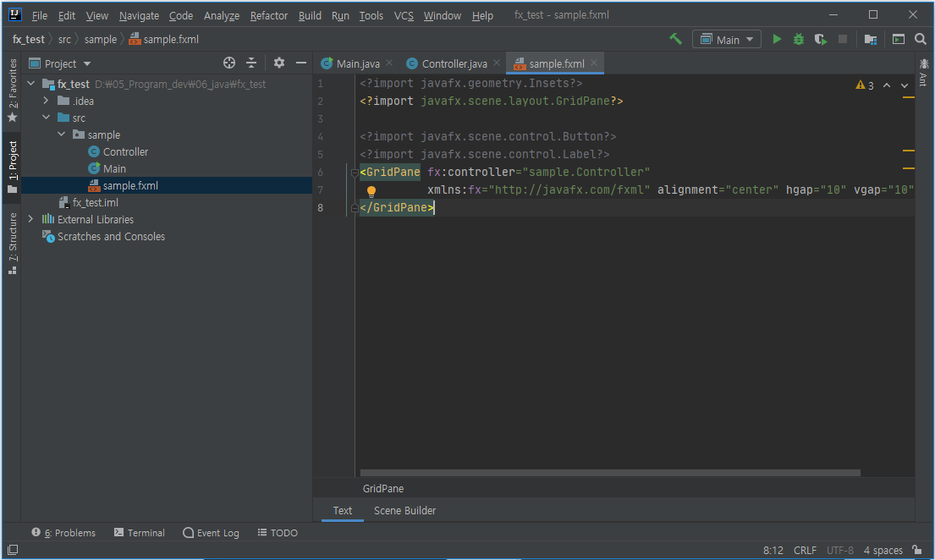Click the Build project hammer icon
Viewport: 935px width, 560px height.
point(675,40)
